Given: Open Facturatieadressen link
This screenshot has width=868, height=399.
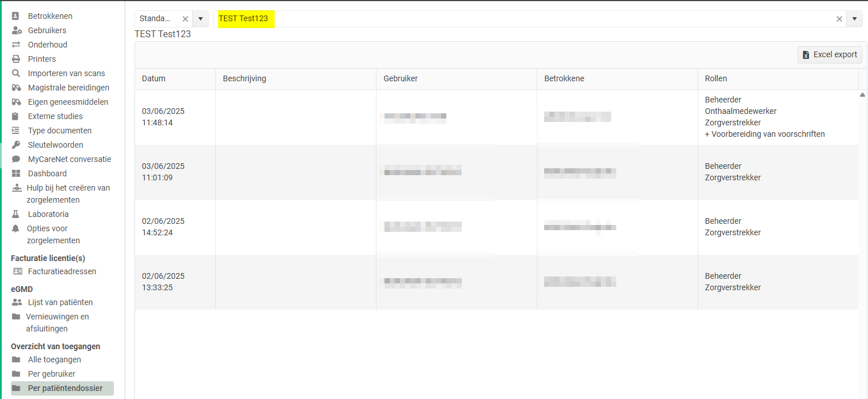Looking at the screenshot, I should click(62, 271).
